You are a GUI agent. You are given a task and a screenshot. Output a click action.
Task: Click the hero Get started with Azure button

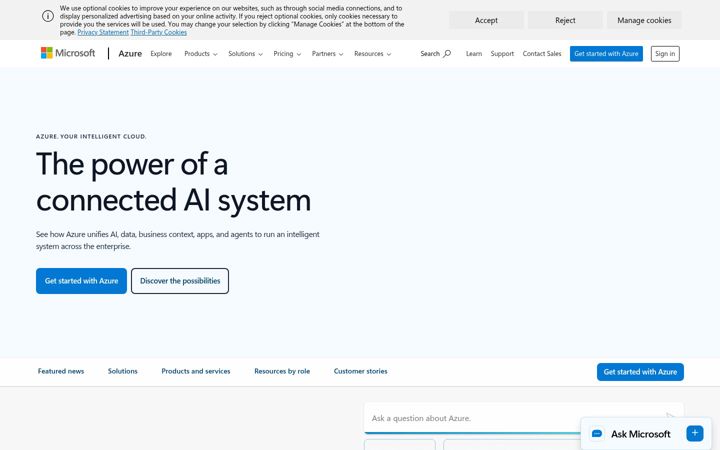[x=81, y=281]
